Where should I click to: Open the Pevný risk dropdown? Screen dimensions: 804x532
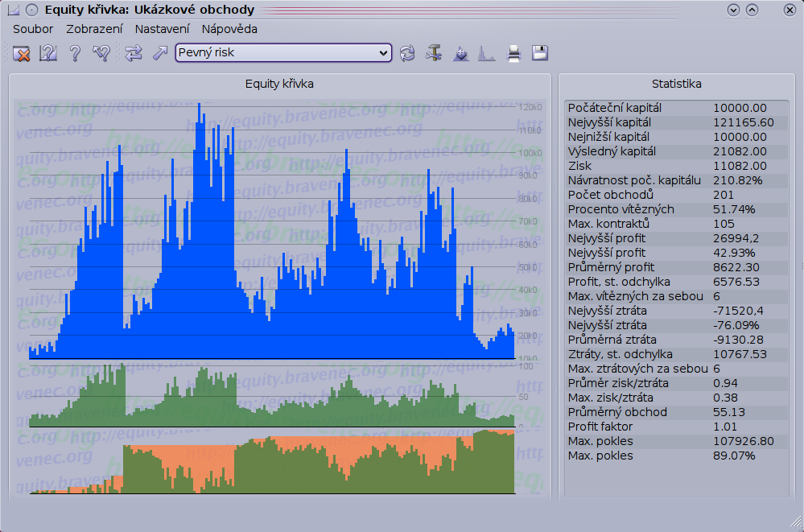[x=282, y=53]
